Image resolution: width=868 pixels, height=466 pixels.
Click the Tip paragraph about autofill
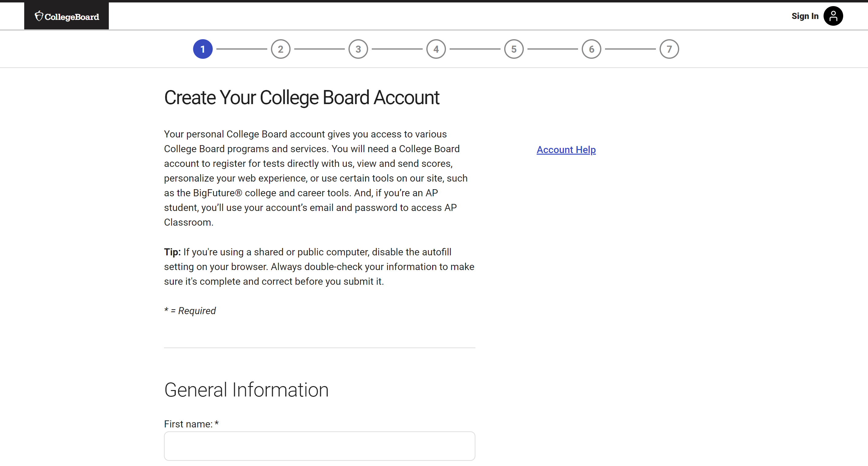319,267
